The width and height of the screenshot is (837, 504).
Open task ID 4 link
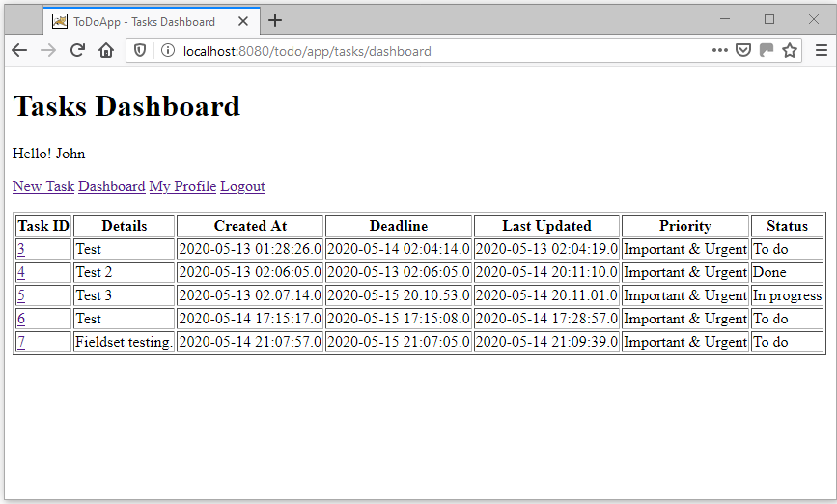[21, 272]
